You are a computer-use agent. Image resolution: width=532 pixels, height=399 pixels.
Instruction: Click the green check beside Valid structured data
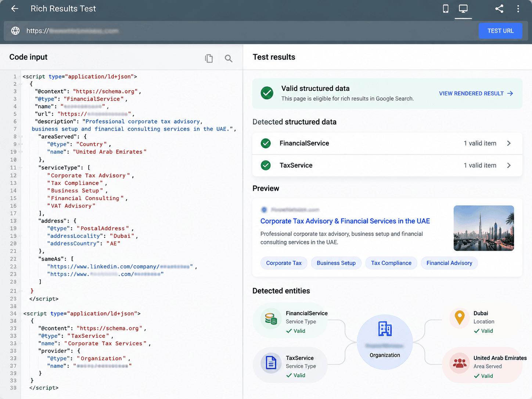[x=267, y=93]
